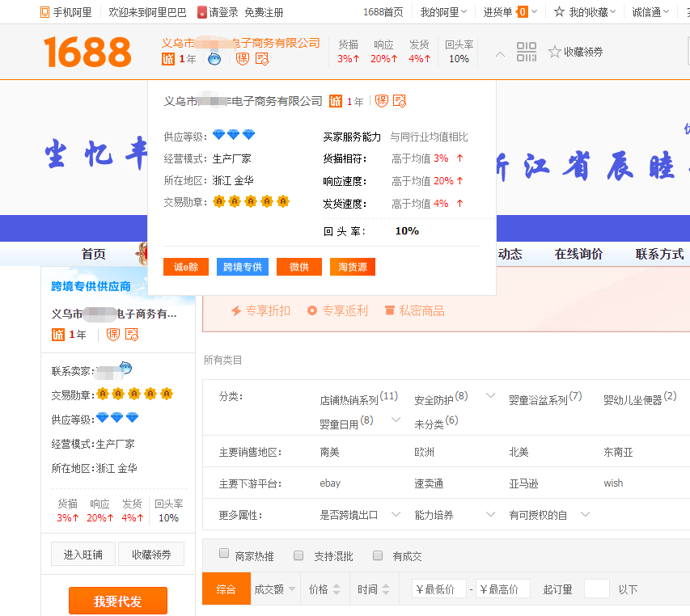Filter by platform 亚马逊
Viewport: 690px width, 616px height.
523,483
